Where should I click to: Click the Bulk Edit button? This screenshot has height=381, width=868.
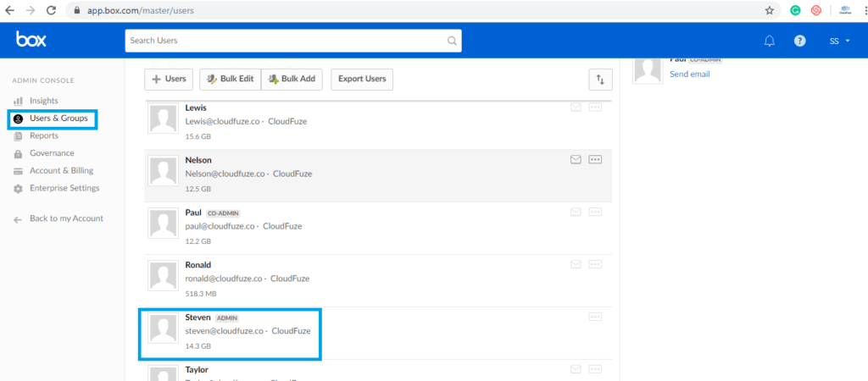pyautogui.click(x=231, y=79)
